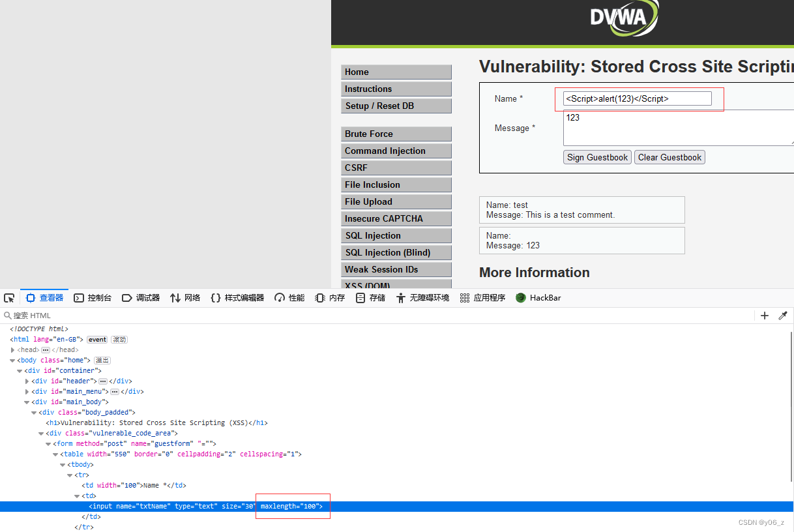Viewport: 794px width, 532px height.
Task: Open SQL Injection (Blind) page
Action: pyautogui.click(x=396, y=253)
